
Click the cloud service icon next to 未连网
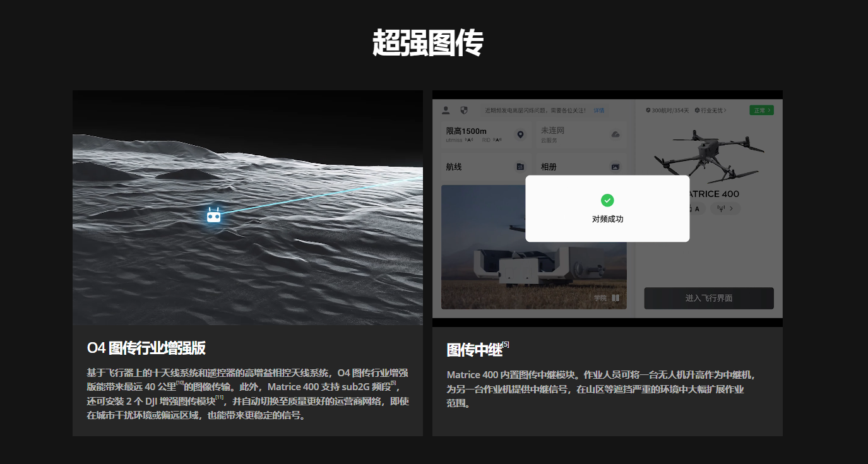(616, 134)
